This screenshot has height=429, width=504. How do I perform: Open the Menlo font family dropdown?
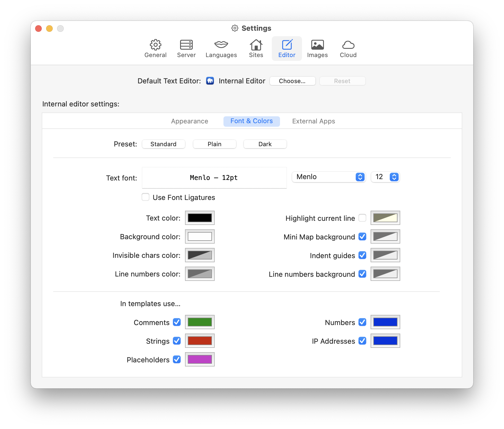(x=329, y=177)
